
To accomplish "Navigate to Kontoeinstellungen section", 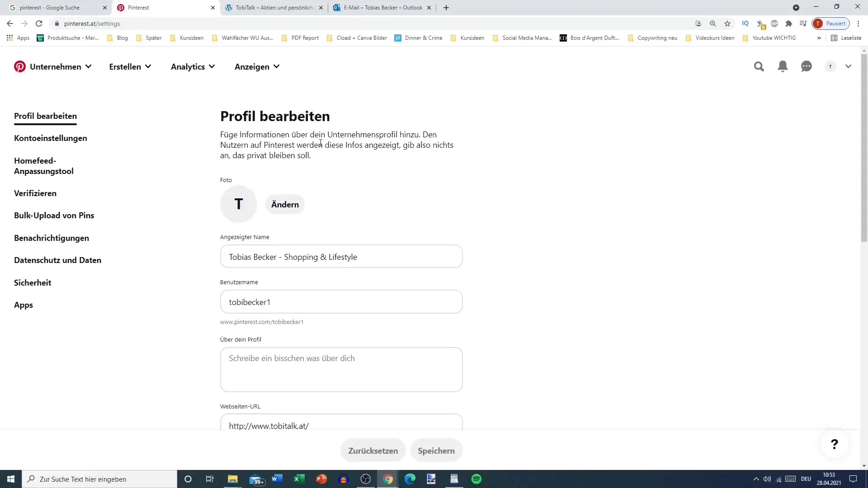I will [x=51, y=138].
